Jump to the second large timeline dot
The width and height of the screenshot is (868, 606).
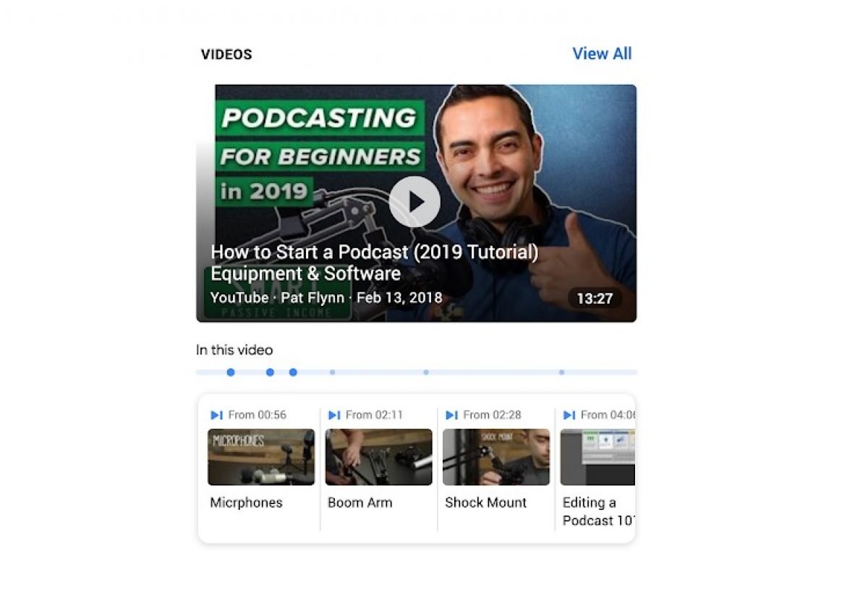click(270, 372)
